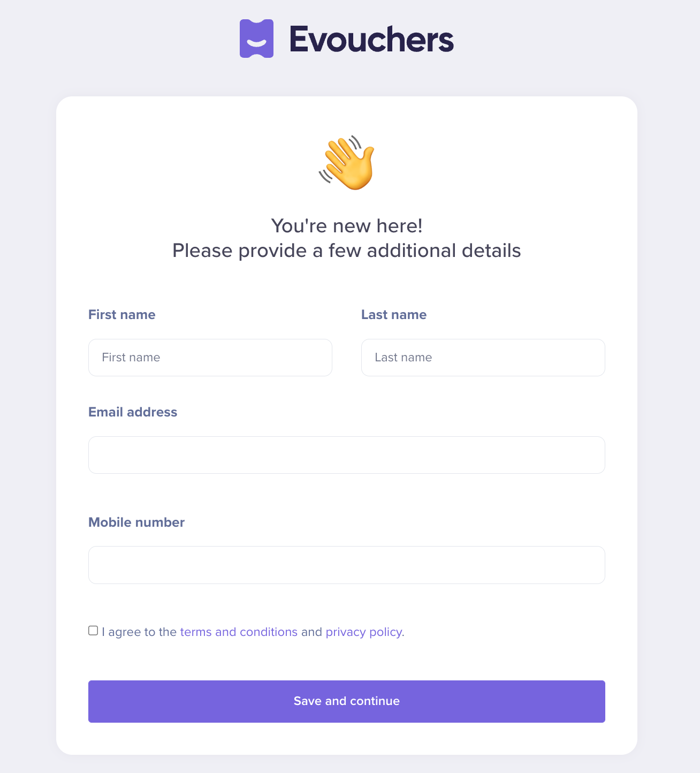Focus the Last name input field
This screenshot has height=773, width=700.
[483, 358]
